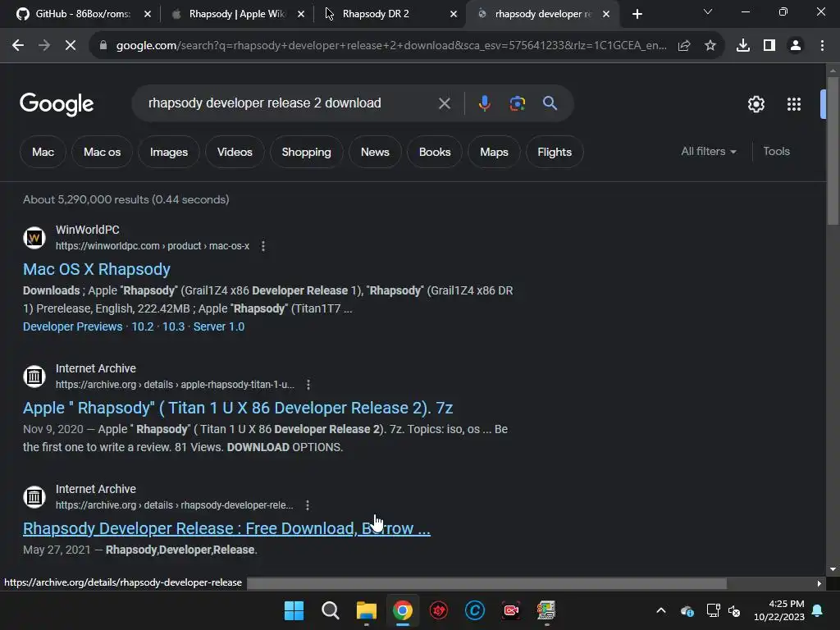The image size is (840, 630).
Task: Open more options for the WinWorldPC result
Action: click(263, 246)
